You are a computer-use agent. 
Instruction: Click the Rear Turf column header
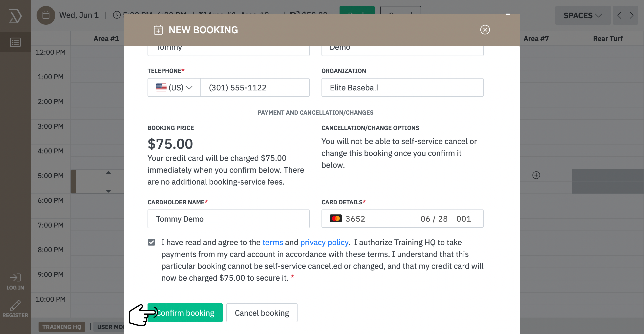point(608,39)
